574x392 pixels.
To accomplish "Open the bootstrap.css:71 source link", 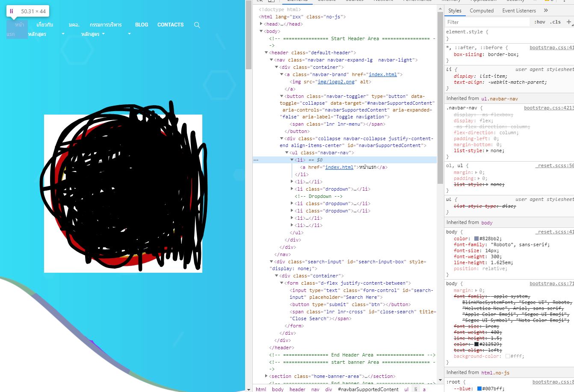I will click(x=552, y=283).
